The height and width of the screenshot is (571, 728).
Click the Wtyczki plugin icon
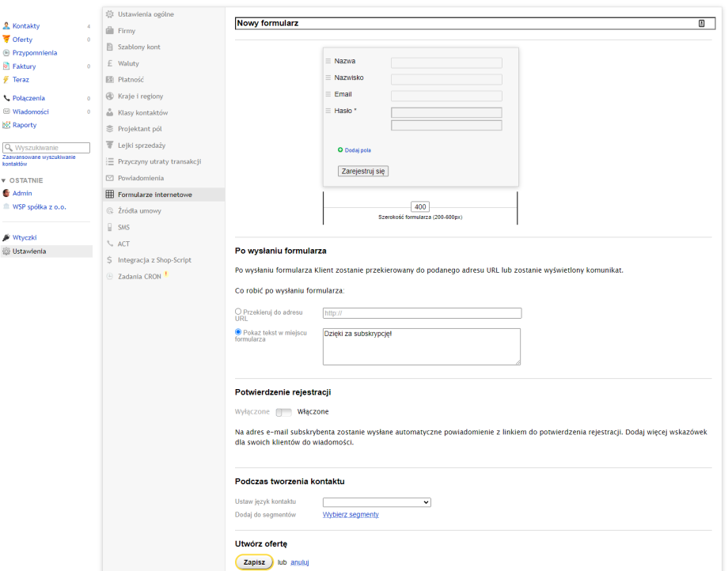click(6, 237)
